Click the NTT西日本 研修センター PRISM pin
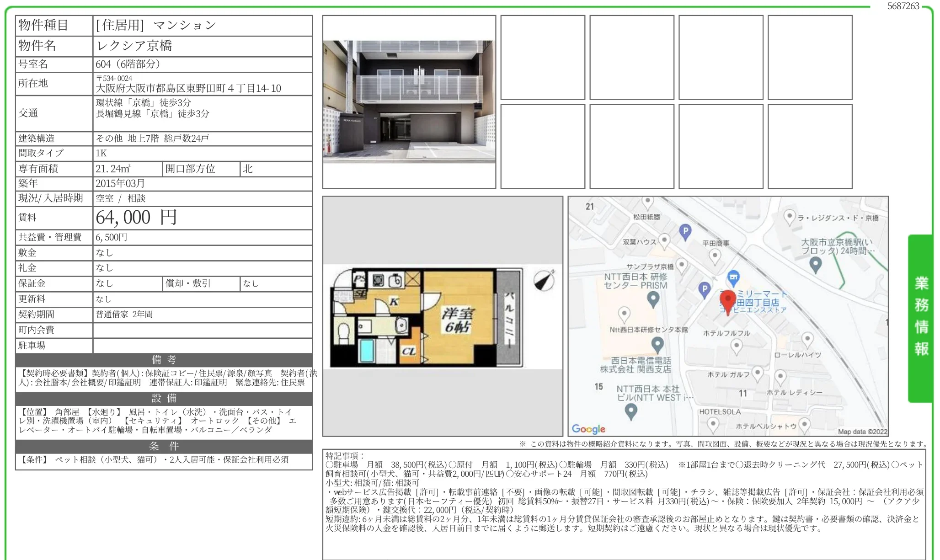This screenshot has height=560, width=940. tap(653, 299)
